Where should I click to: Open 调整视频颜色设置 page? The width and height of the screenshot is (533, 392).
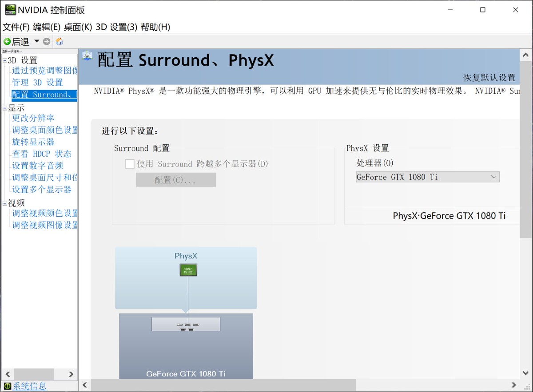45,213
